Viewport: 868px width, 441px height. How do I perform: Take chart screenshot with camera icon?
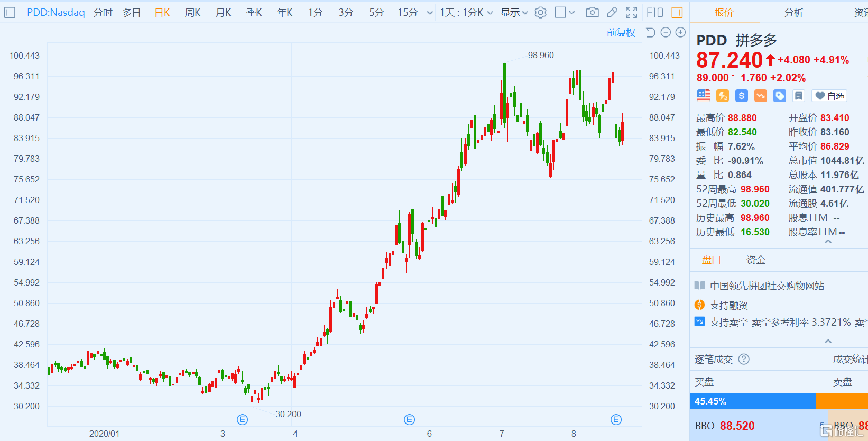pos(592,12)
